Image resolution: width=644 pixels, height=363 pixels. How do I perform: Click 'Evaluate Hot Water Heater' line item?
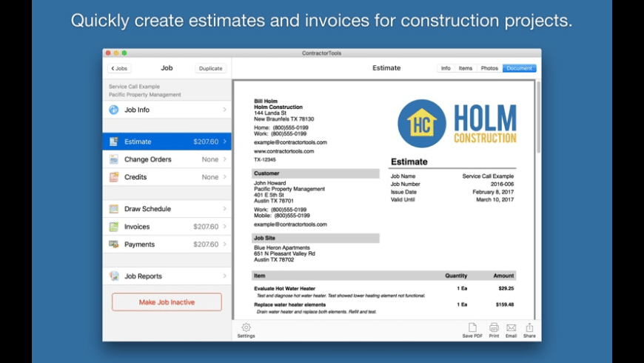pyautogui.click(x=285, y=289)
